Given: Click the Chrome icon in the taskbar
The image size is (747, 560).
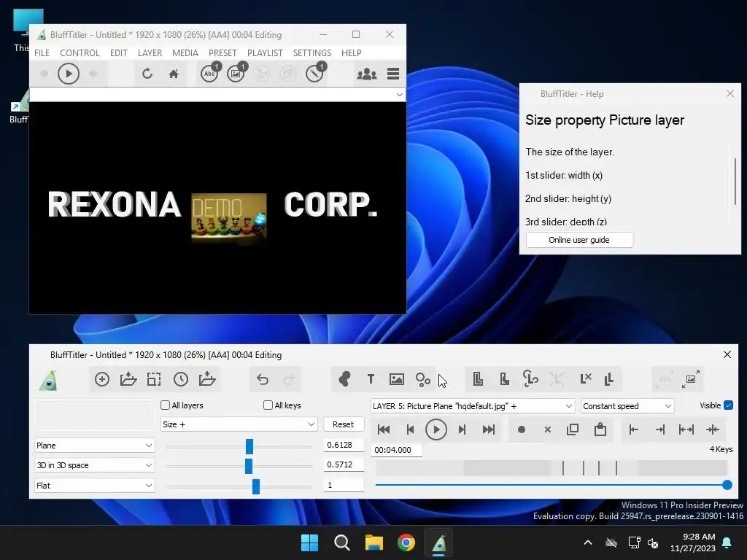Looking at the screenshot, I should pyautogui.click(x=406, y=542).
